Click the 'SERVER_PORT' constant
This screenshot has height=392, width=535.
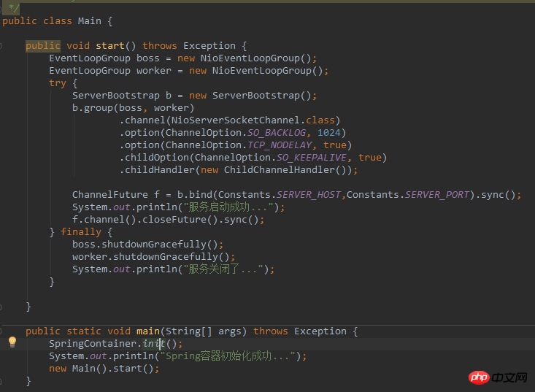[x=437, y=195]
